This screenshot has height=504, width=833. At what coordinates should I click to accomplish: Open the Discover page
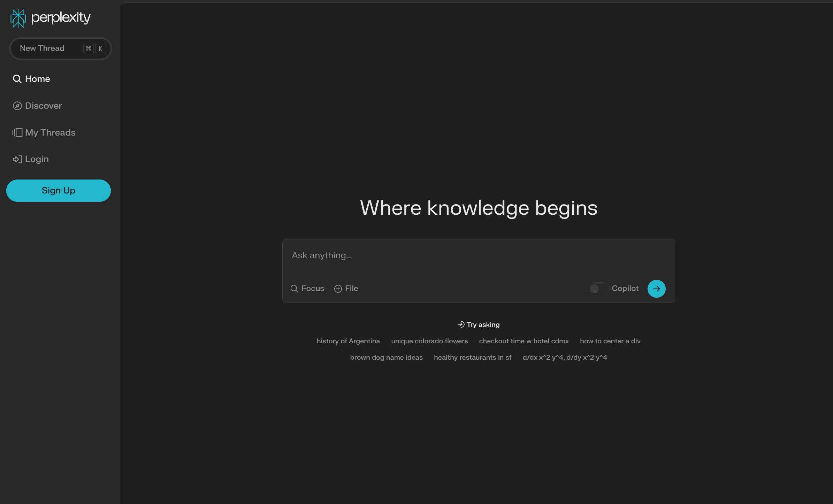(x=43, y=106)
